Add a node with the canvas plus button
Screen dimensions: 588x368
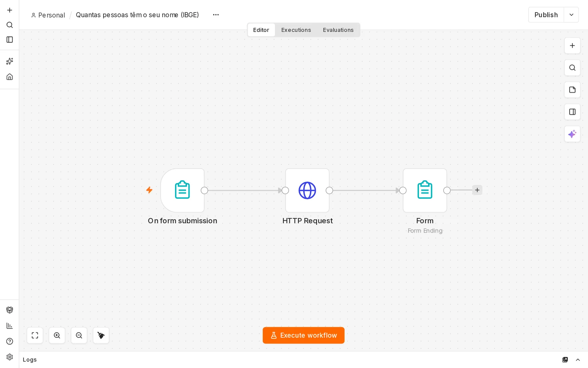[572, 46]
